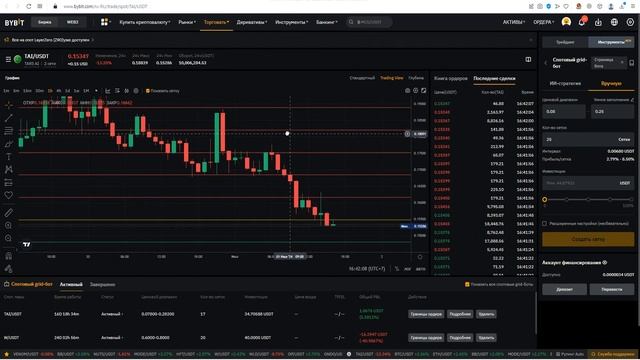640x360 pixels.
Task: Click the zoom in magnifier tool
Action: 9,225
